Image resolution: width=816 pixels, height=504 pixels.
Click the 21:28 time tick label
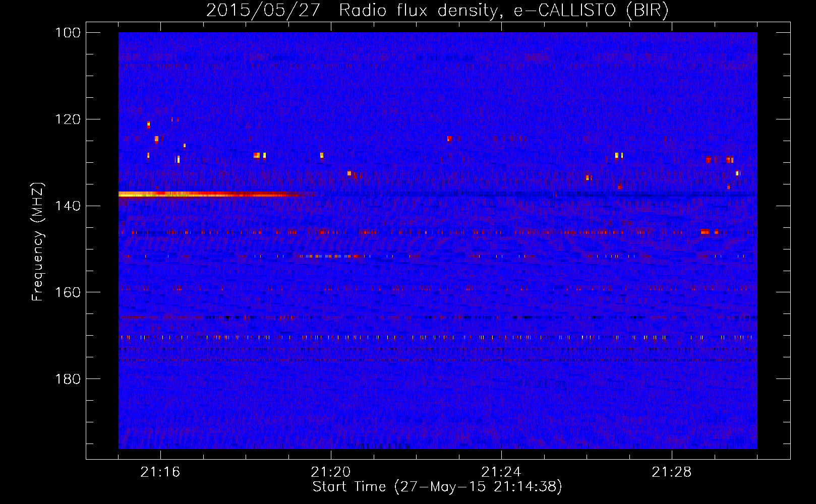(672, 472)
